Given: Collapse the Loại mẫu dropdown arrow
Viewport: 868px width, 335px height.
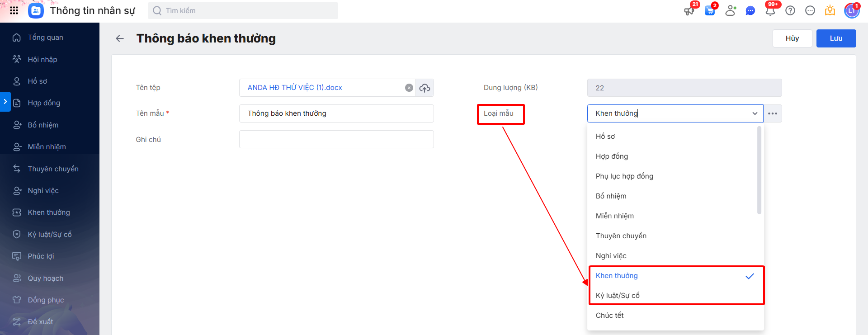Looking at the screenshot, I should pyautogui.click(x=755, y=113).
